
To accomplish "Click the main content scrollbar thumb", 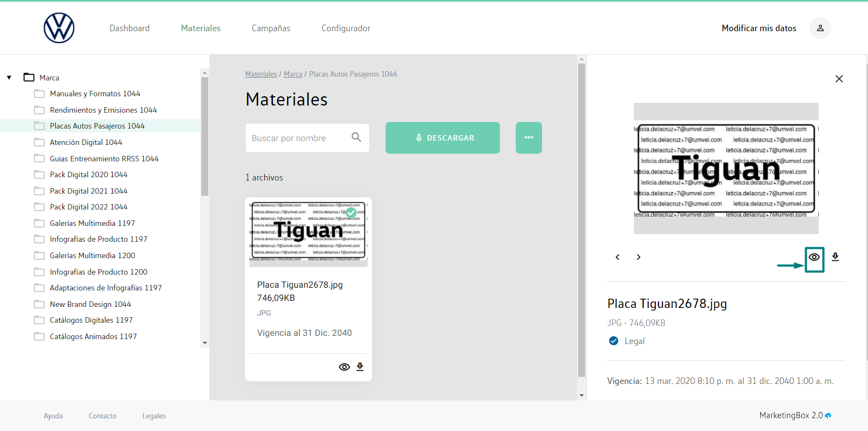I will (581, 220).
